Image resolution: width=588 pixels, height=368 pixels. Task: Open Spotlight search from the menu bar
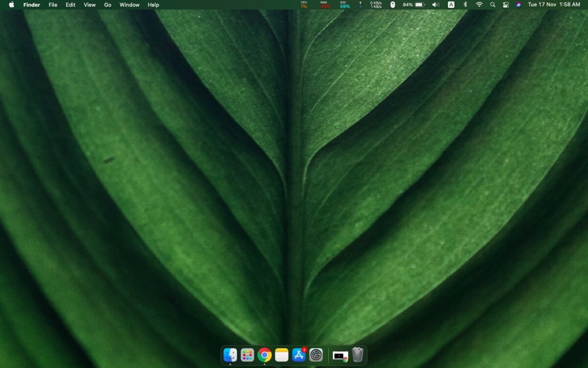(492, 4)
